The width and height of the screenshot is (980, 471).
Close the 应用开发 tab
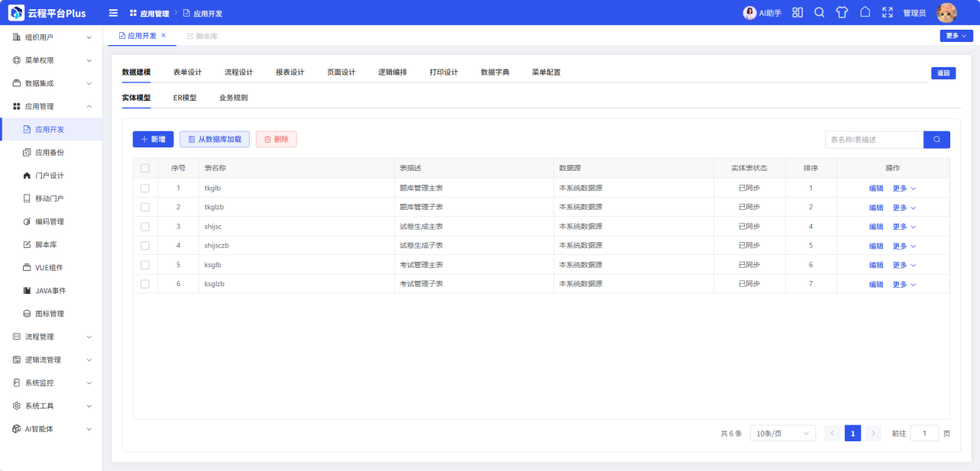tap(163, 36)
